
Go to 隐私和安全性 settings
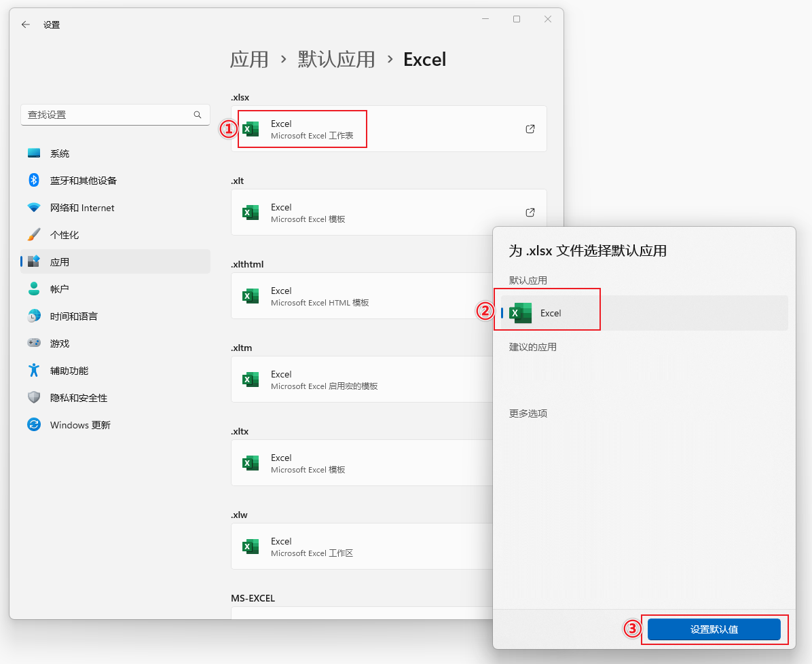coord(78,398)
